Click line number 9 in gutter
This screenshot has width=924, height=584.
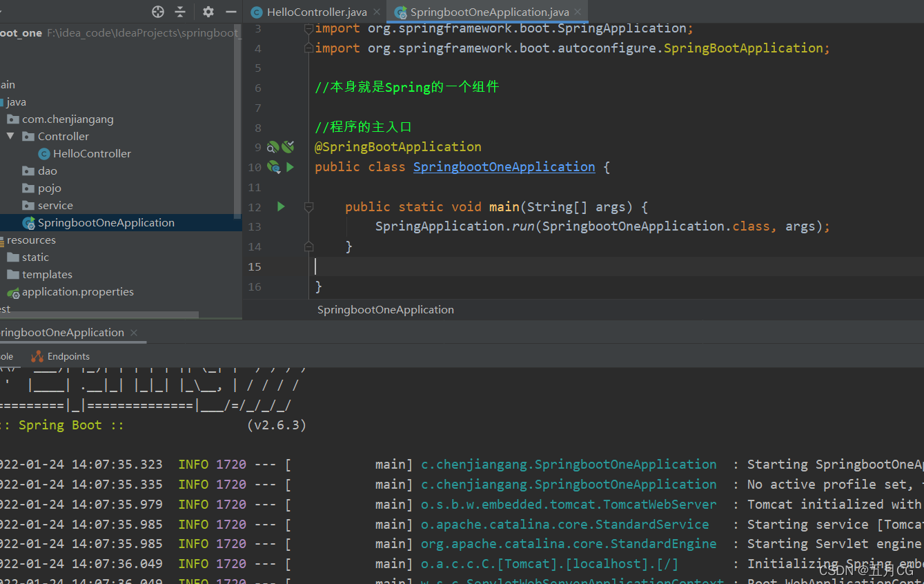click(x=258, y=147)
